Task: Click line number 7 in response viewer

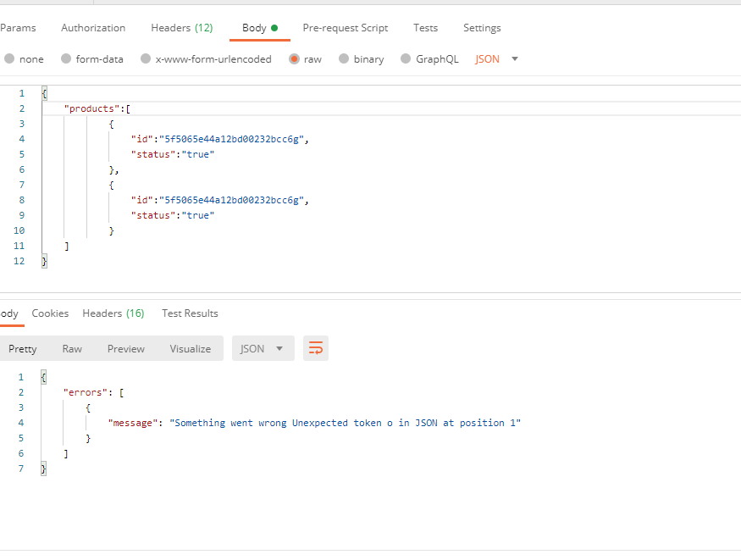Action: (x=21, y=469)
